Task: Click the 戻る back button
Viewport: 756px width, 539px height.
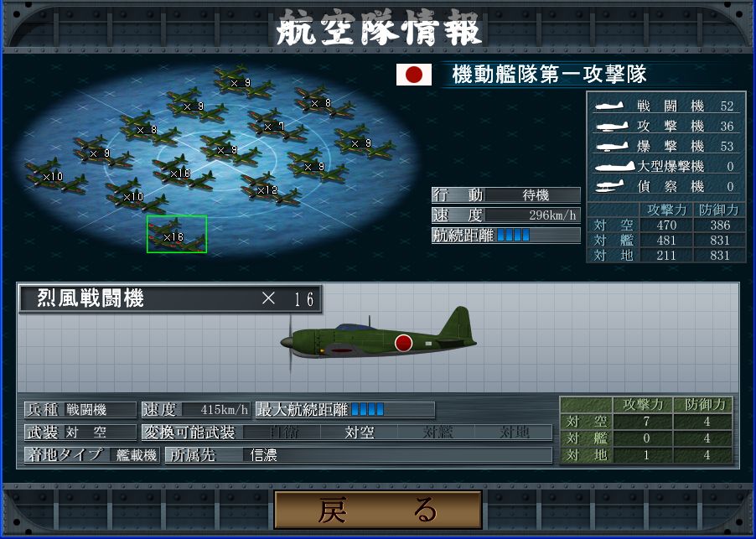Action: point(378,510)
